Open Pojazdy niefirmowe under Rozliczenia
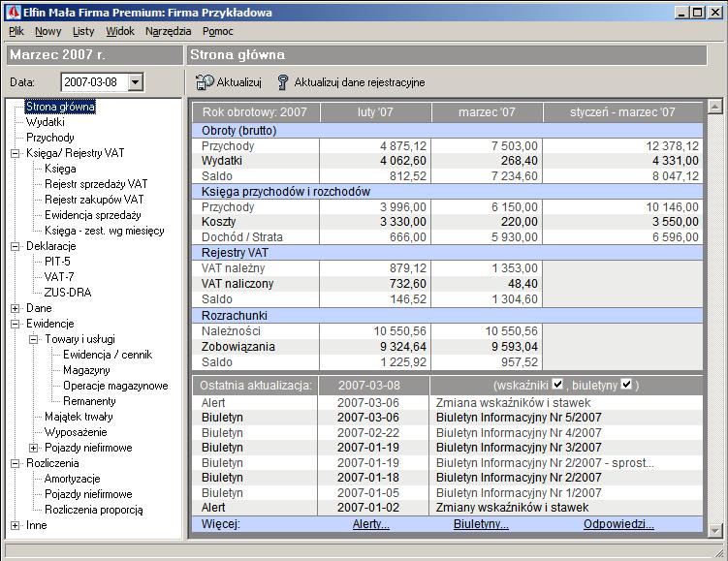The height and width of the screenshot is (561, 728). 88,495
